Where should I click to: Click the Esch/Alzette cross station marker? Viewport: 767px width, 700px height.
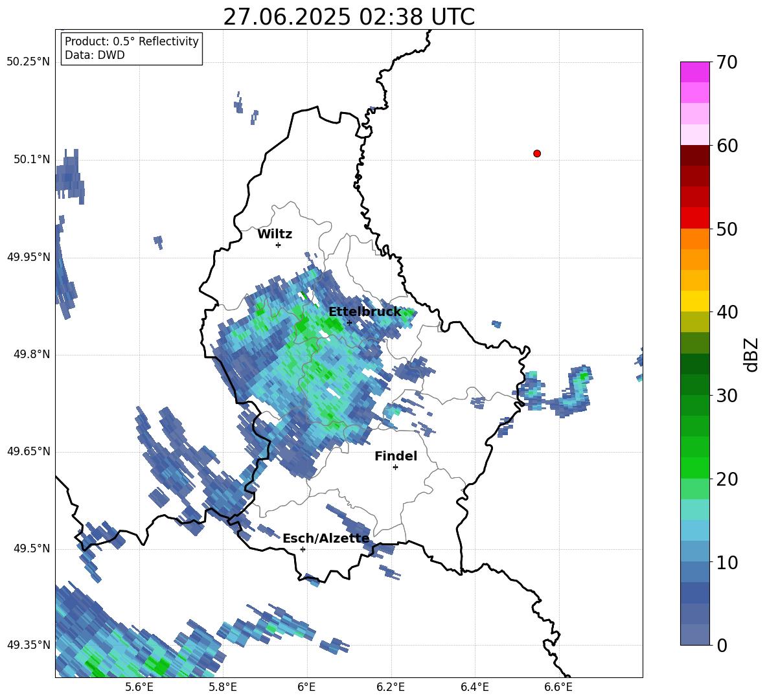click(x=303, y=549)
